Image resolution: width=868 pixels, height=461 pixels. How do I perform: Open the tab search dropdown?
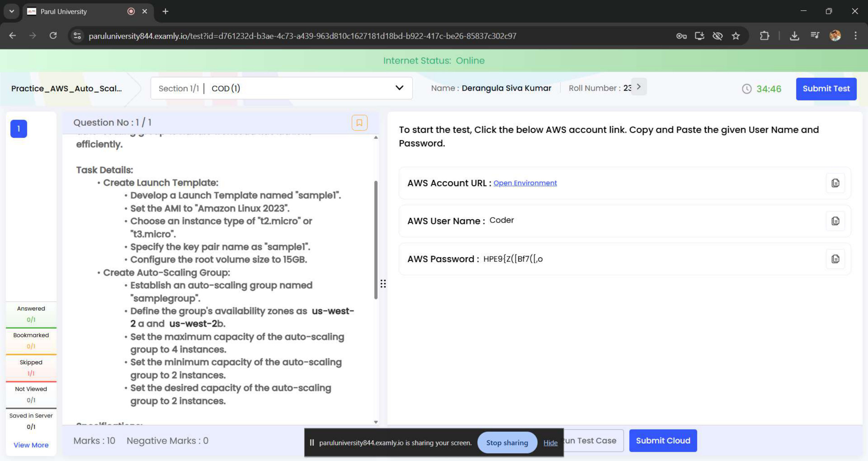(11, 11)
